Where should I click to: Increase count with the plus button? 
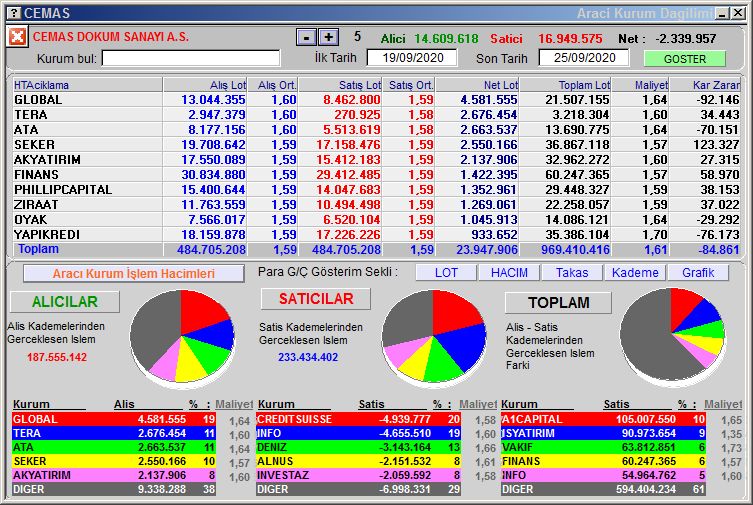[x=329, y=37]
